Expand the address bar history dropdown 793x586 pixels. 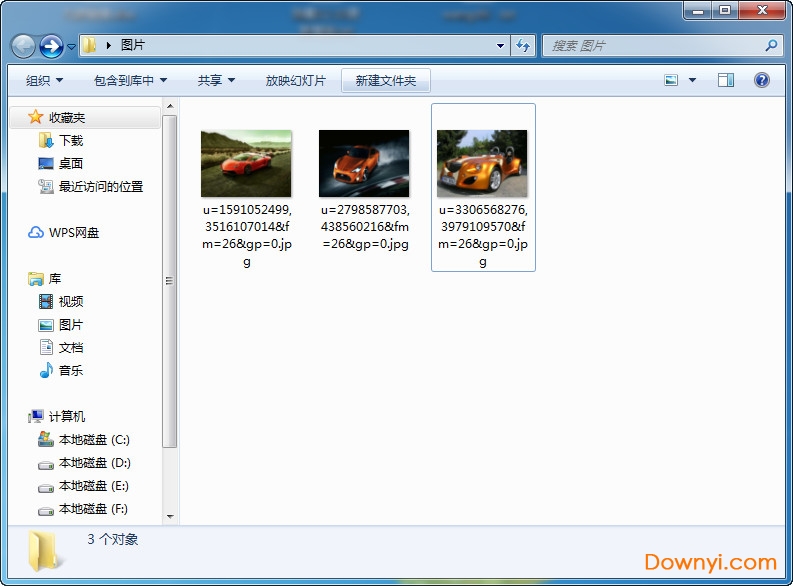click(500, 46)
